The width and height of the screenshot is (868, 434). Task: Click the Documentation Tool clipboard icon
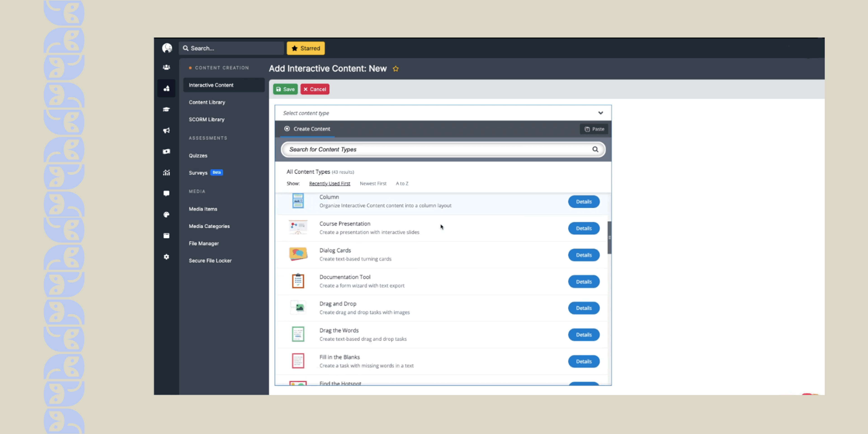(x=298, y=281)
